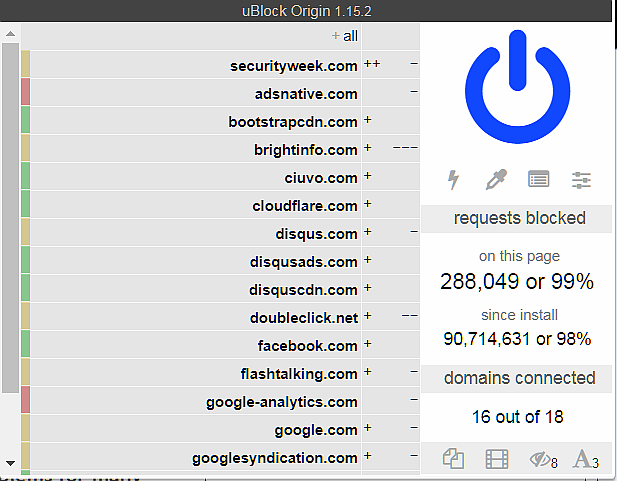The height and width of the screenshot is (481, 617).
Task: Click rule cell of adsnative.com row
Action: (x=391, y=92)
